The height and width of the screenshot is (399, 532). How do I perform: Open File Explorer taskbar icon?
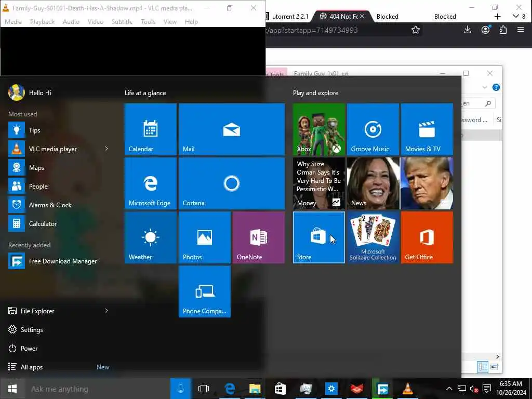(255, 389)
